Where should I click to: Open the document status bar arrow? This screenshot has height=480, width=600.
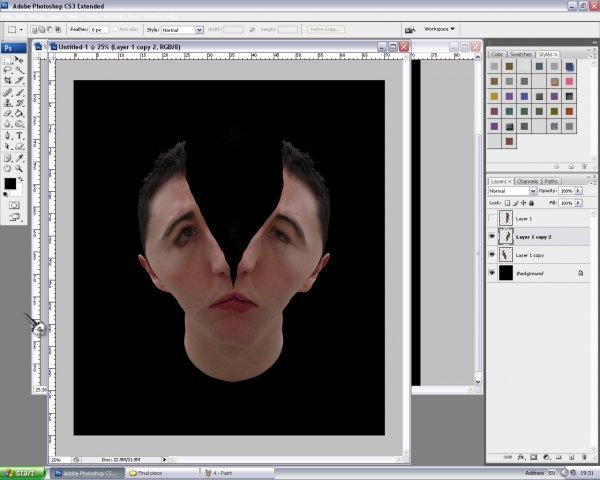point(165,459)
